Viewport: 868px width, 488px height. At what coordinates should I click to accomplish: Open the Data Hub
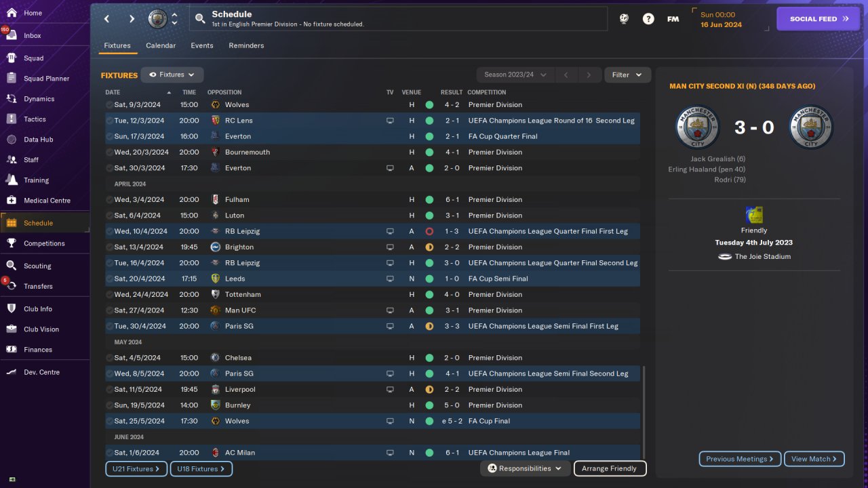pos(38,140)
